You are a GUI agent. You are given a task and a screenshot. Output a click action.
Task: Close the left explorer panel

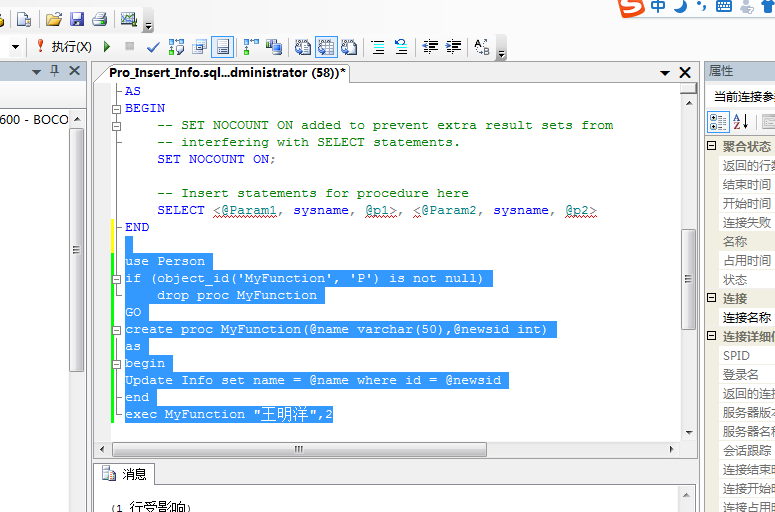(74, 71)
